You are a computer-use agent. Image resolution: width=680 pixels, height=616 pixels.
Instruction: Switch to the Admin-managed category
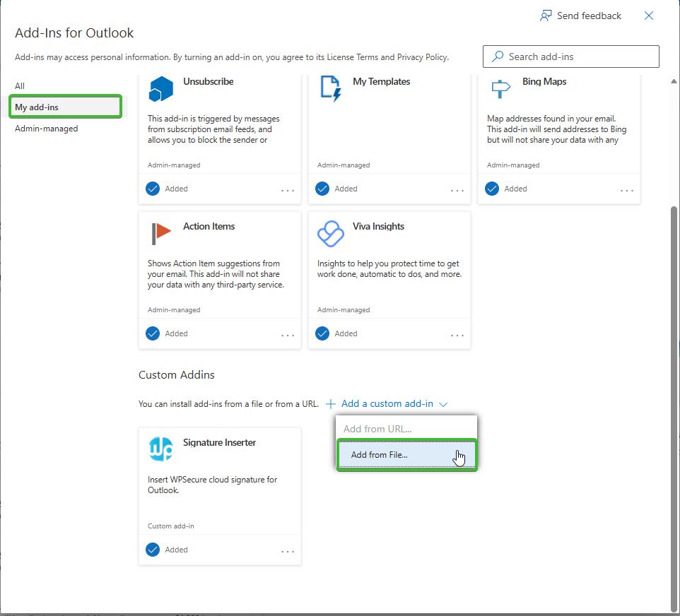coord(47,129)
